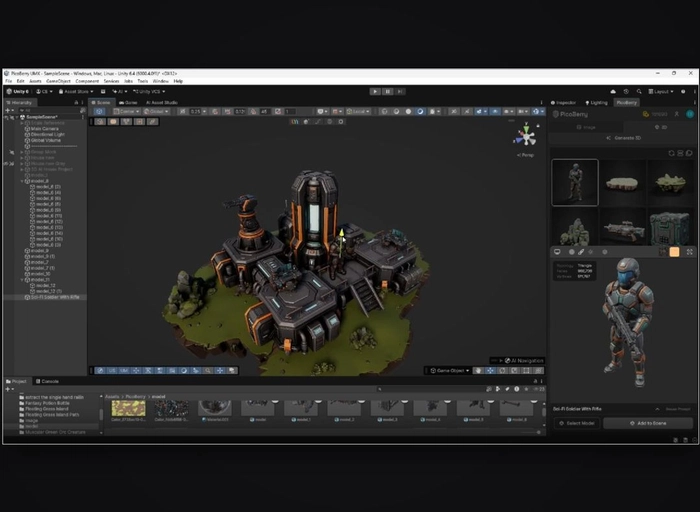Switch to the Inspector tab
This screenshot has width=700, height=512.
563,103
